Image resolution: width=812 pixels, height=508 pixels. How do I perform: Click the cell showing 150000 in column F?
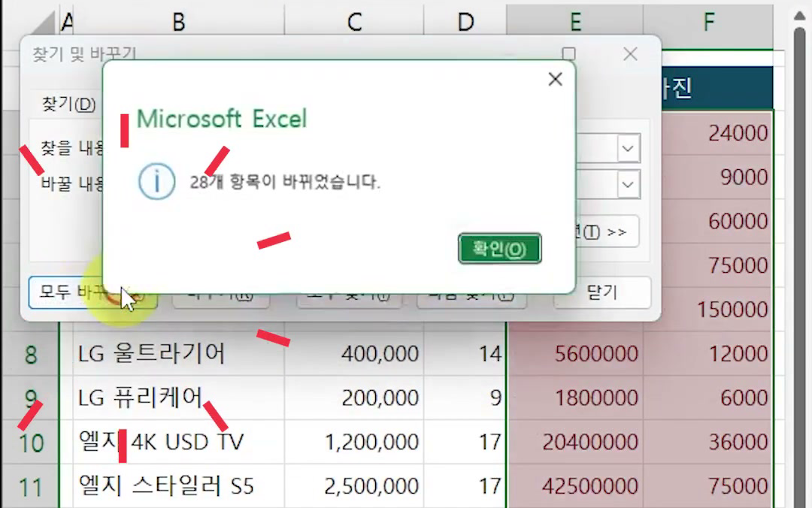coord(717,310)
